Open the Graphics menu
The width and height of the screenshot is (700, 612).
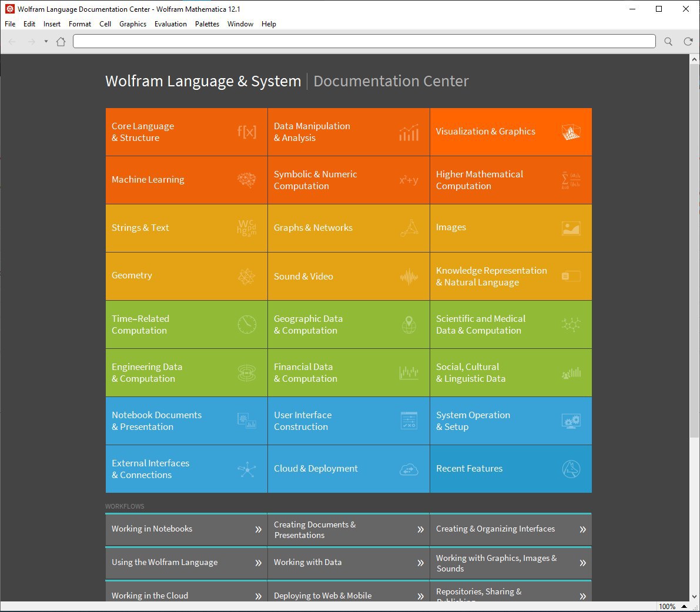pyautogui.click(x=133, y=24)
